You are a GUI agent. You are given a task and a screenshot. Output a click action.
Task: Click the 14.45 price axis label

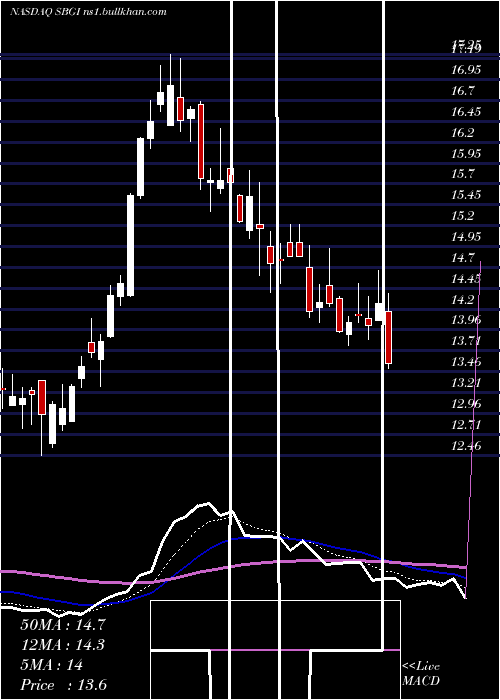point(466,279)
